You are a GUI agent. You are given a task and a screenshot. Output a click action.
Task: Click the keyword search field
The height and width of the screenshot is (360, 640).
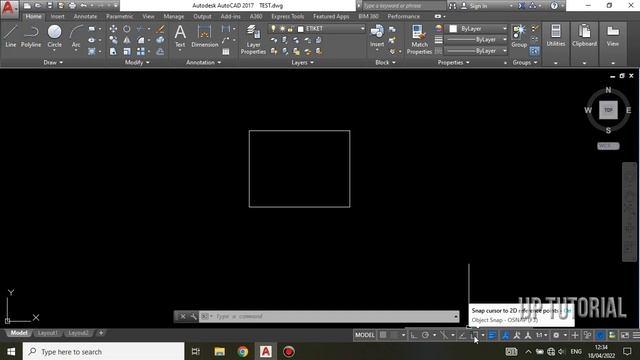coord(404,6)
